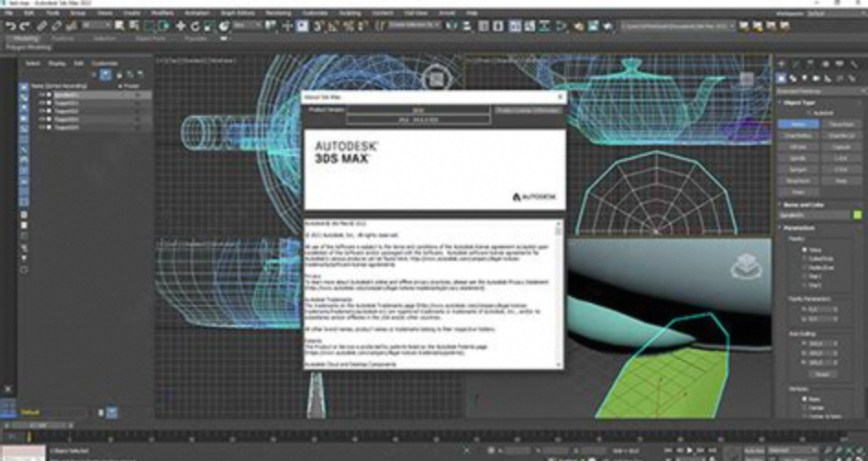
Task: Click the Auto Key button
Action: (753, 451)
